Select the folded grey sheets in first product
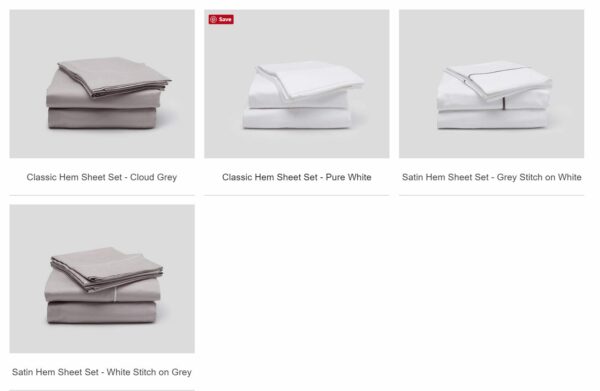 109,93
